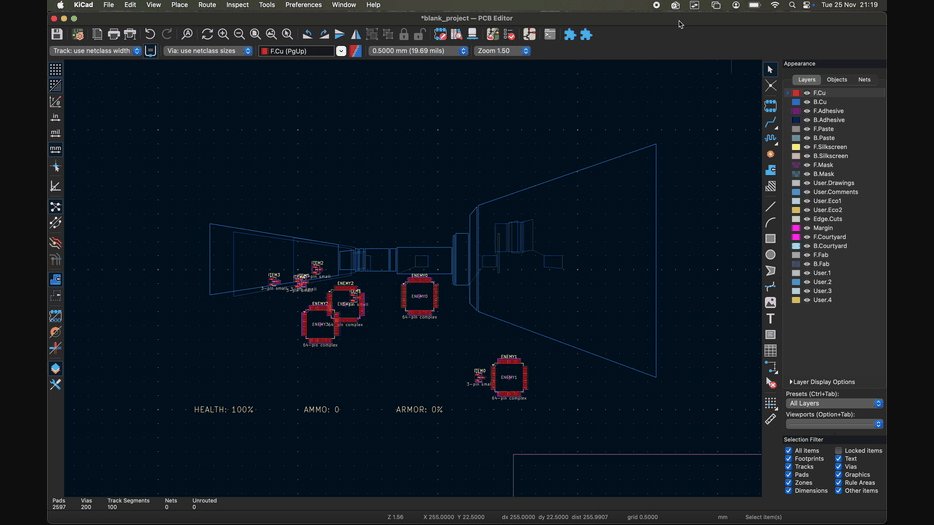The width and height of the screenshot is (934, 525).
Task: Hide the F.Silkscreen layer eye toggle
Action: 807,147
